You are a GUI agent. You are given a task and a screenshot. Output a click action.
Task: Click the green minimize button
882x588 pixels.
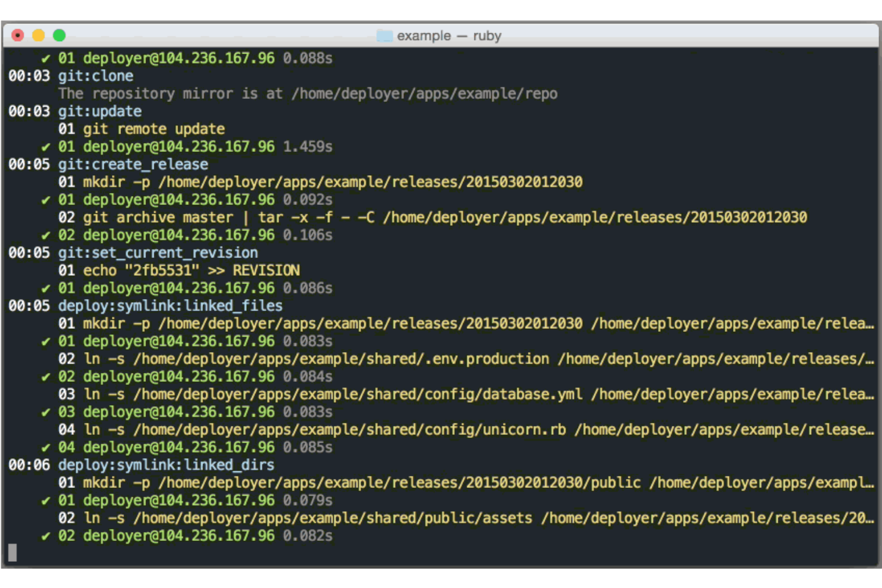tap(59, 35)
